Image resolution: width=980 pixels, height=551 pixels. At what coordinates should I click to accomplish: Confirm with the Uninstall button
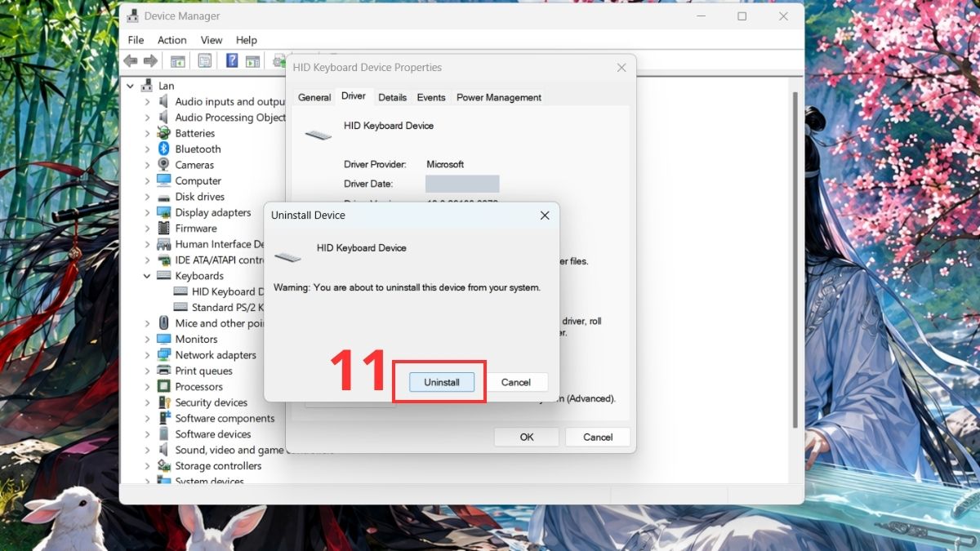pyautogui.click(x=442, y=382)
